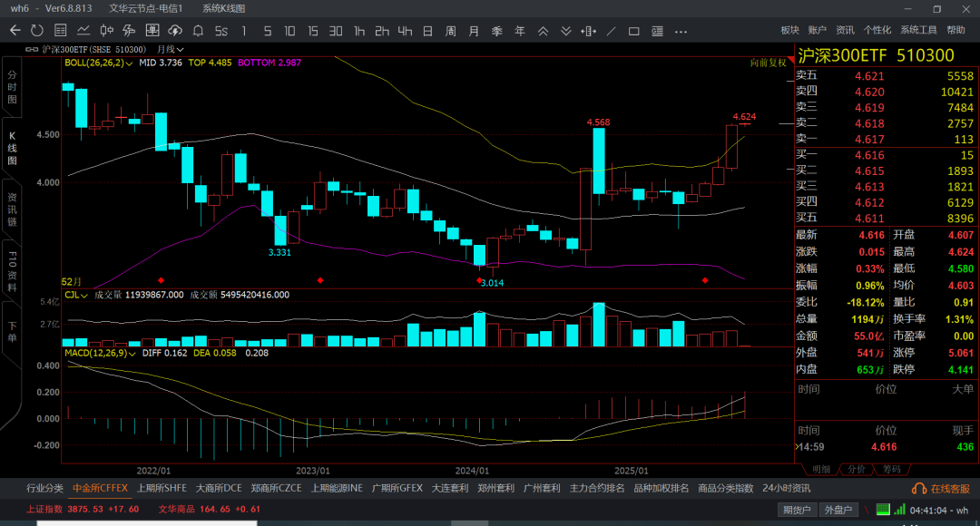
Task: Open the 板块 menu
Action: click(790, 30)
